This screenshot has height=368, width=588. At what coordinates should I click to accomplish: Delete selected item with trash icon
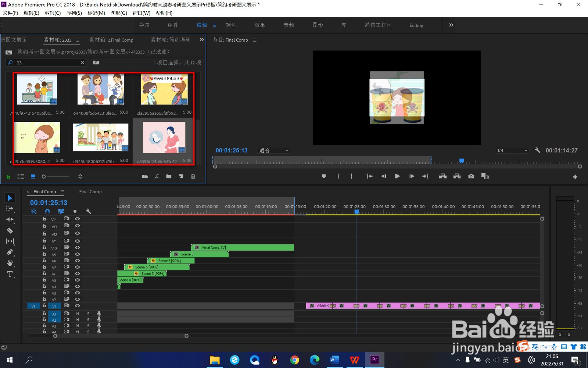[x=193, y=177]
